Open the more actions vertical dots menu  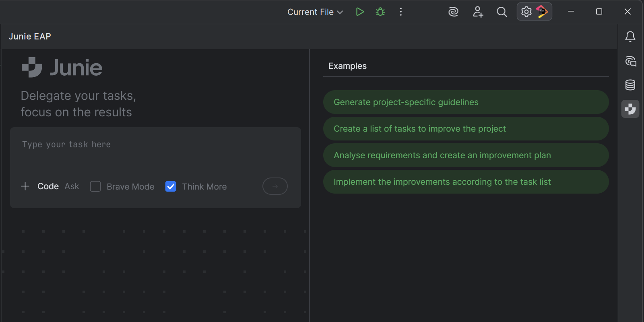pos(401,12)
